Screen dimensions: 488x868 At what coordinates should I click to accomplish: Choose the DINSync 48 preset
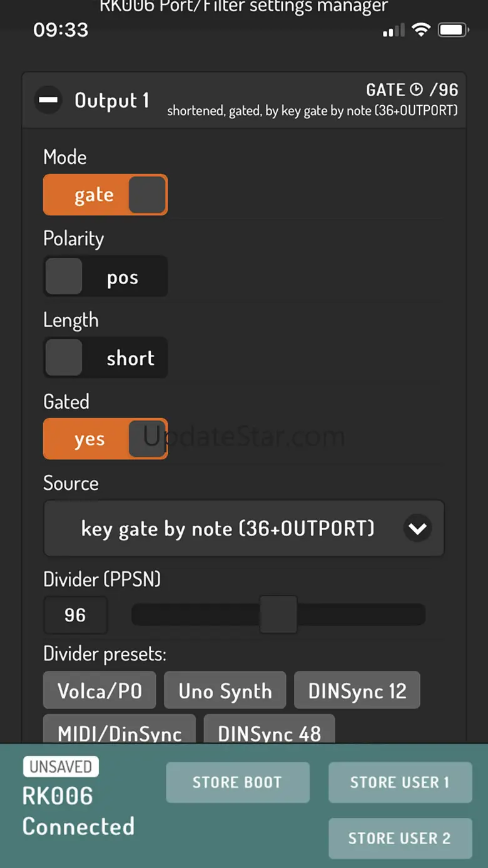click(x=270, y=731)
